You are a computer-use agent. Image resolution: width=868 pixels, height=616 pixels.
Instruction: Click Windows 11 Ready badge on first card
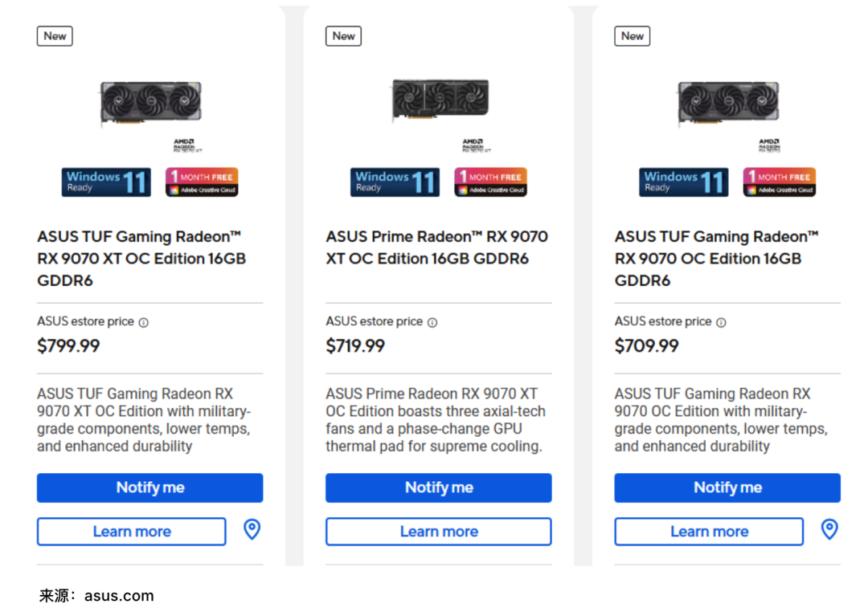[x=106, y=182]
